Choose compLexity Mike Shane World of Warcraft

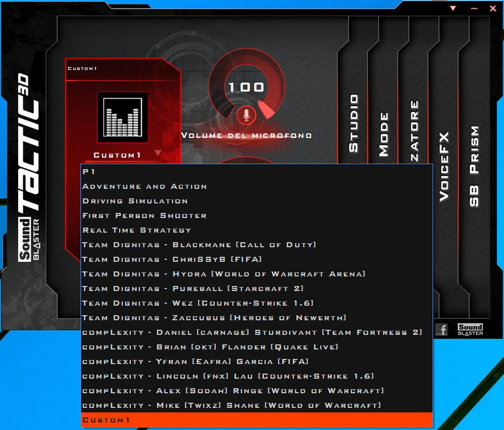point(257,405)
